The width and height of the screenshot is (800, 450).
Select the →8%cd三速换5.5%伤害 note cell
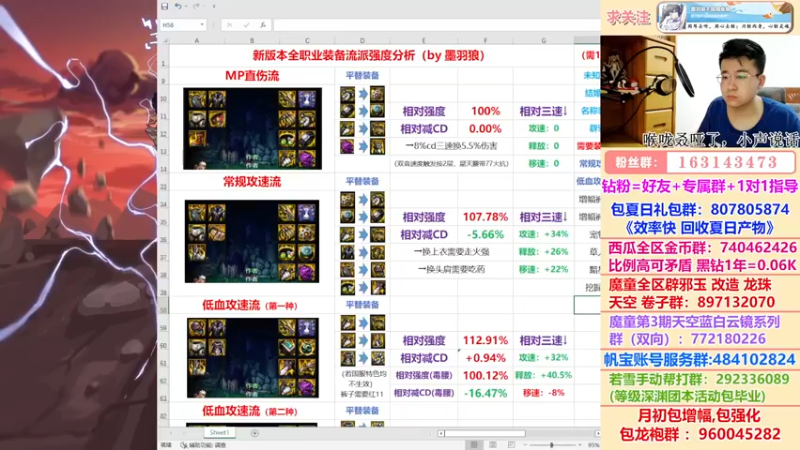point(452,146)
